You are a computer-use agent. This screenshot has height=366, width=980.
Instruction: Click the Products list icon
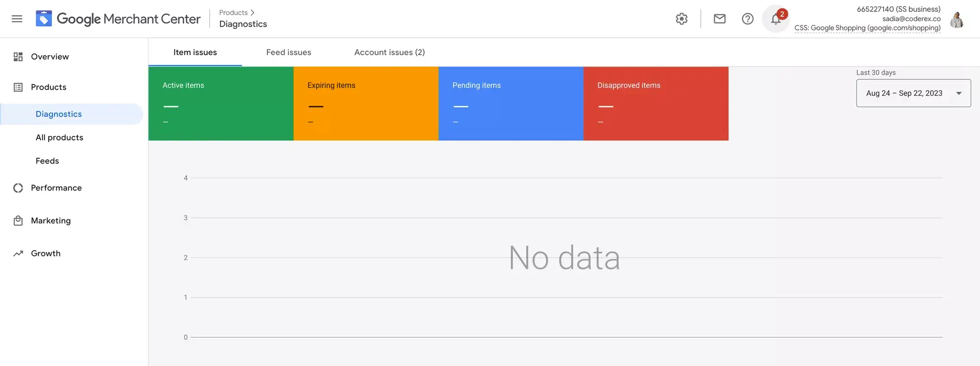[x=18, y=87]
